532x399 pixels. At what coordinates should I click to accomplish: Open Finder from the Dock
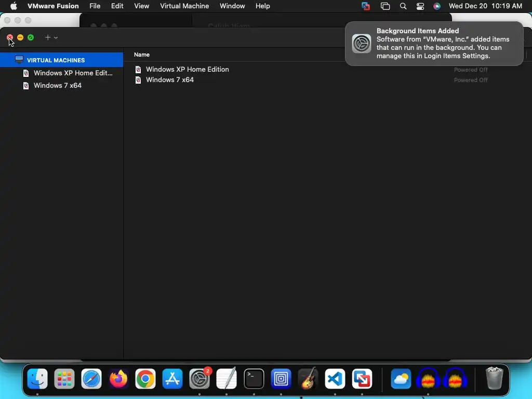point(37,379)
